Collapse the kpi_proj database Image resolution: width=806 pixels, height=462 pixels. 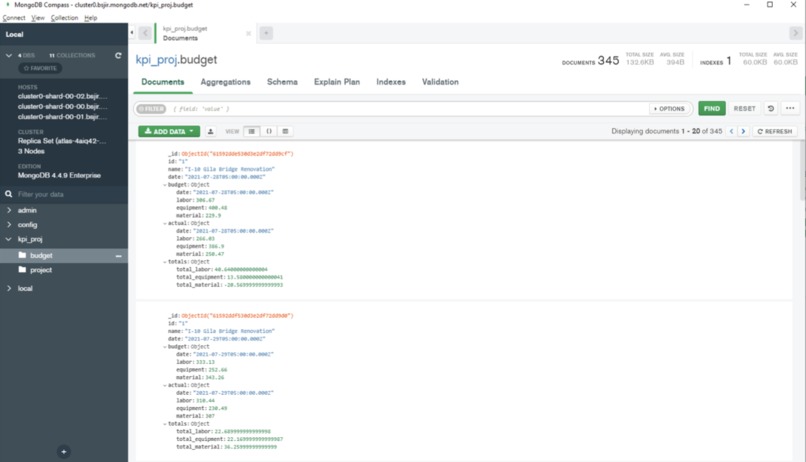pos(9,239)
